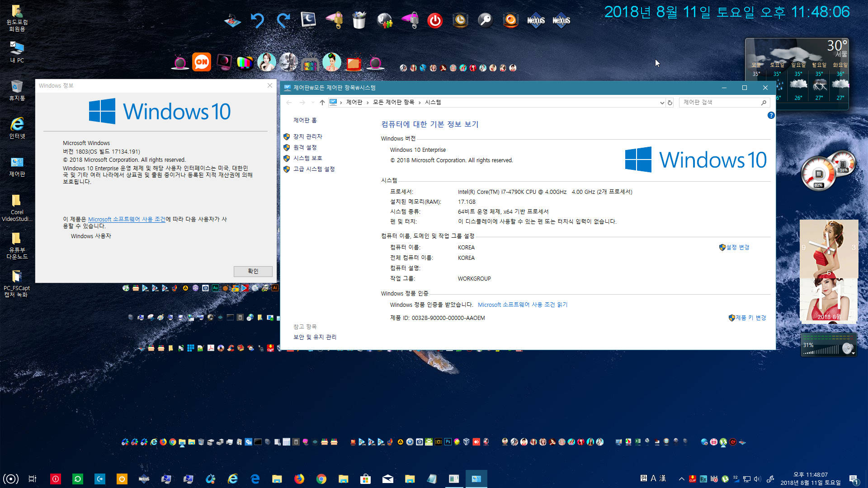868x488 pixels.
Task: Open 인터넷 Internet Explorer desktop icon
Action: pyautogui.click(x=17, y=128)
